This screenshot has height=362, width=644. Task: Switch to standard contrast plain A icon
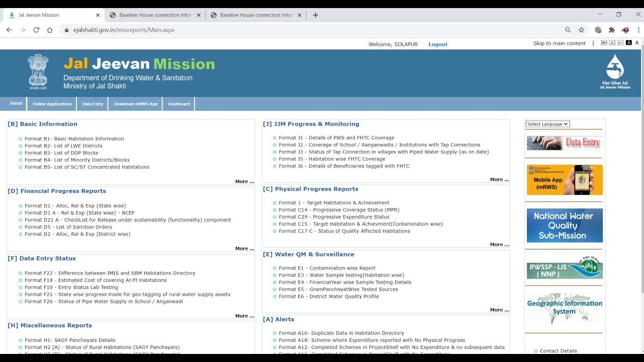637,43
